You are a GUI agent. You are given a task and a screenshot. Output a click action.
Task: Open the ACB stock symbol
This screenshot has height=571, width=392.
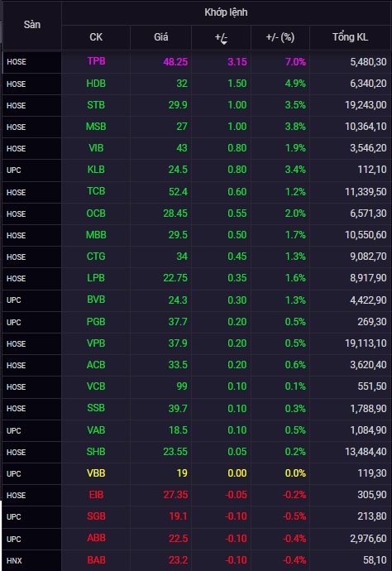tap(96, 364)
